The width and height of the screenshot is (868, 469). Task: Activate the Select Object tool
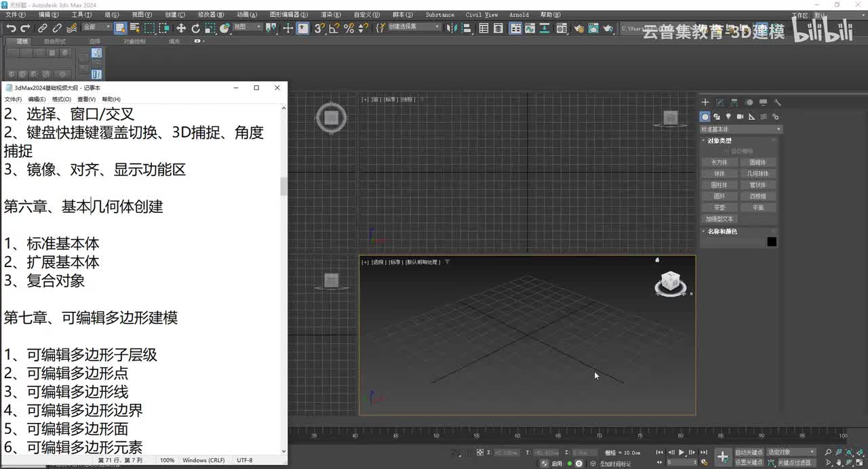[120, 28]
